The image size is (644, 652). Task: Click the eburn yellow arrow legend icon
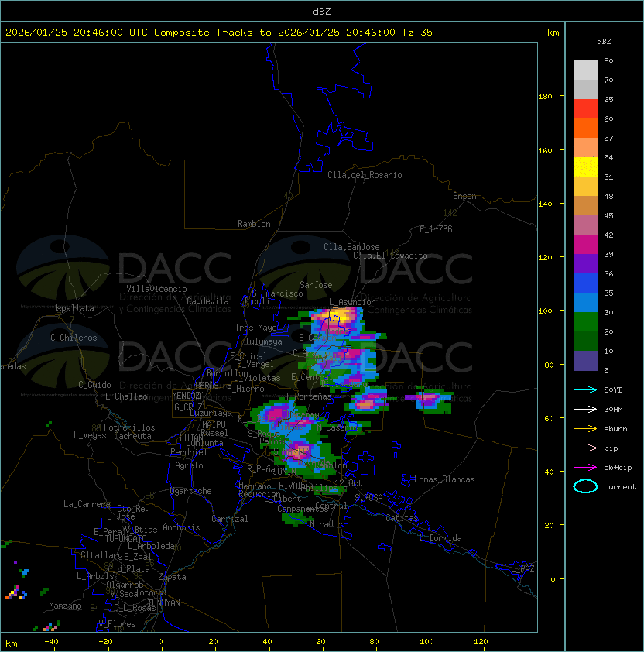coord(585,429)
